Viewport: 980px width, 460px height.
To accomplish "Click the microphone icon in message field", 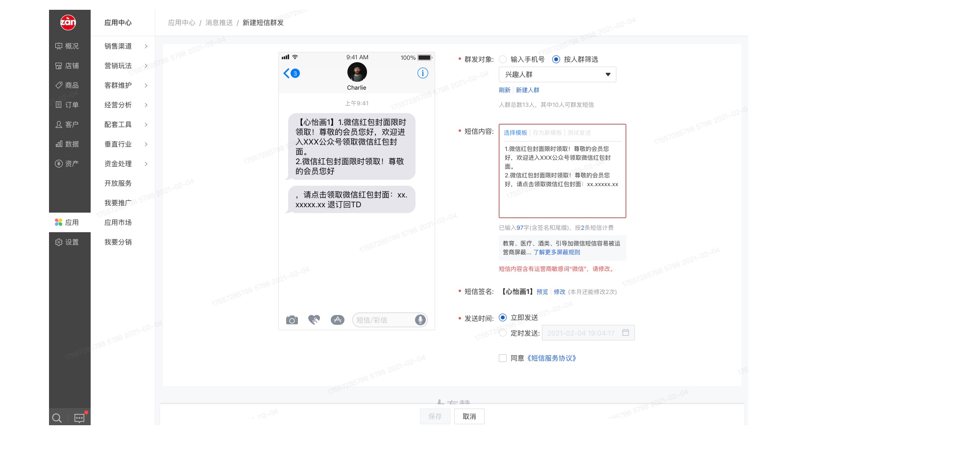I will click(420, 320).
